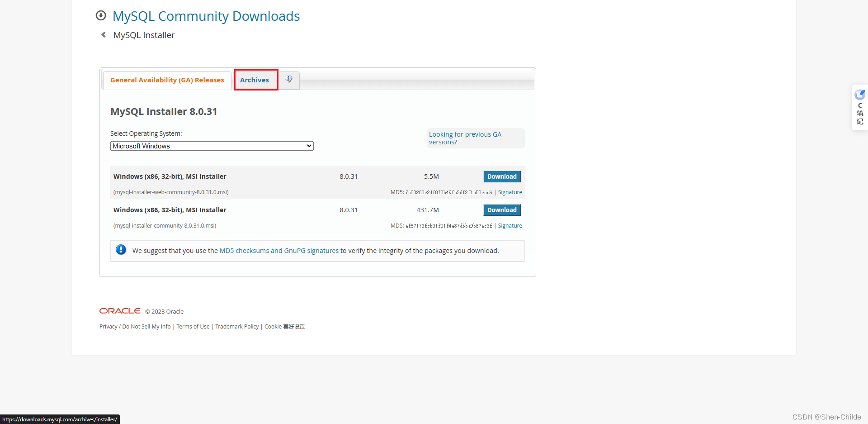Open the Terms of Use link
868x424 pixels.
(193, 327)
